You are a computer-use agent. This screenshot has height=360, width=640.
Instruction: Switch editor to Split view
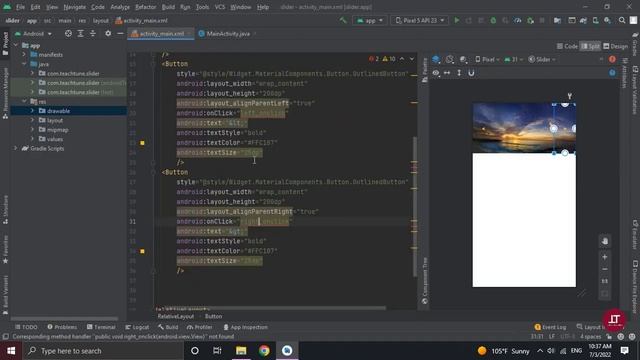590,46
